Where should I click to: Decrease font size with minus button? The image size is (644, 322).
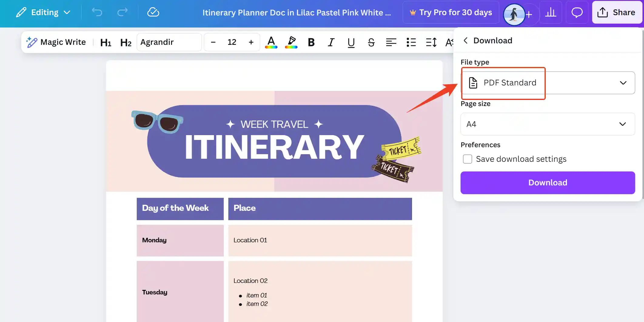213,42
